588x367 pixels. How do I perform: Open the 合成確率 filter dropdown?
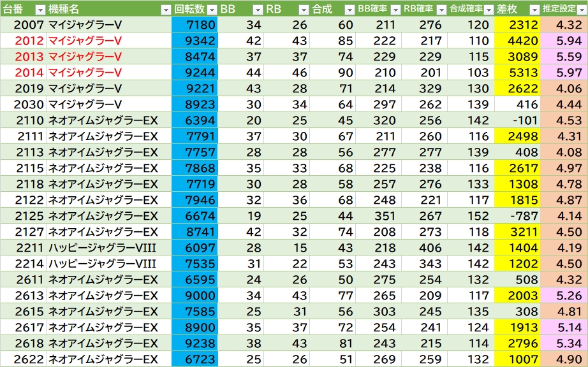[x=487, y=10]
